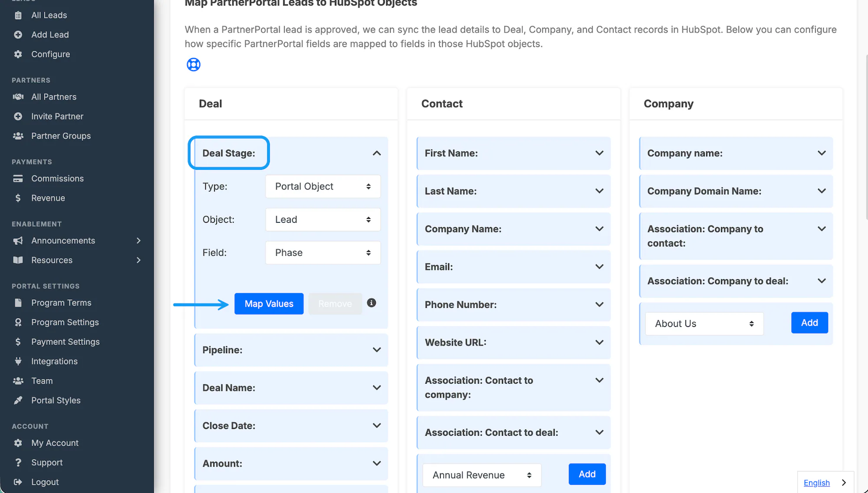Click the Commissions card icon
This screenshot has height=493, width=868.
[x=18, y=178]
